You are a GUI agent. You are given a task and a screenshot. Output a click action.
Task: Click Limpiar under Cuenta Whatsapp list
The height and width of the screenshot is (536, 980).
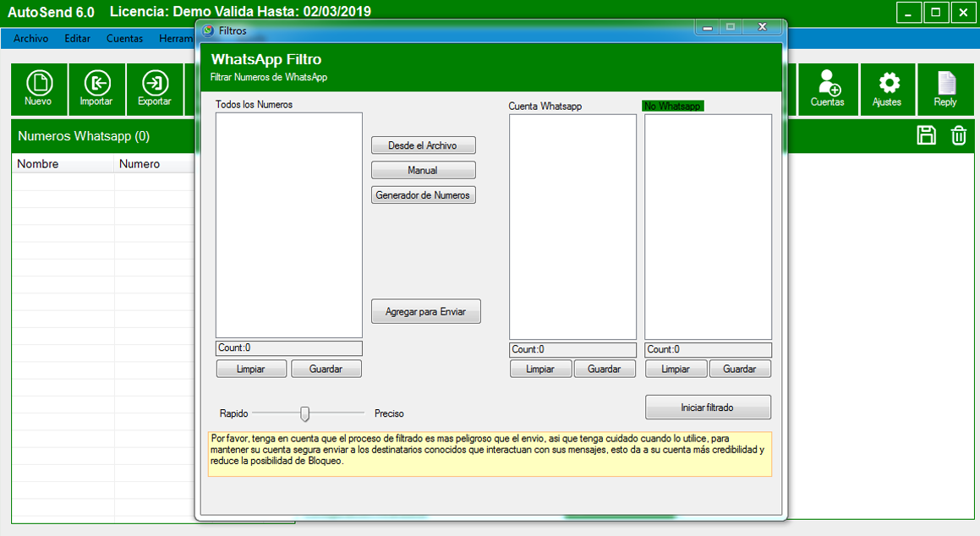540,369
